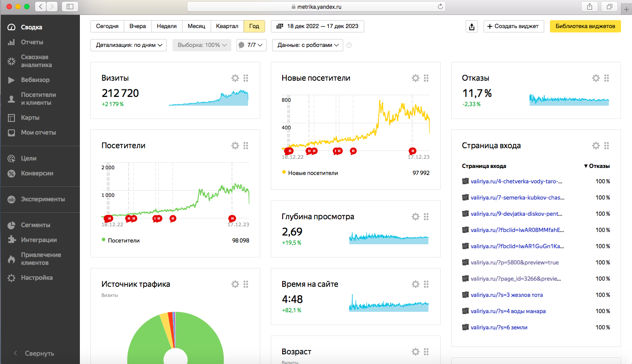Open Интеграции in the sidebar

tap(39, 240)
